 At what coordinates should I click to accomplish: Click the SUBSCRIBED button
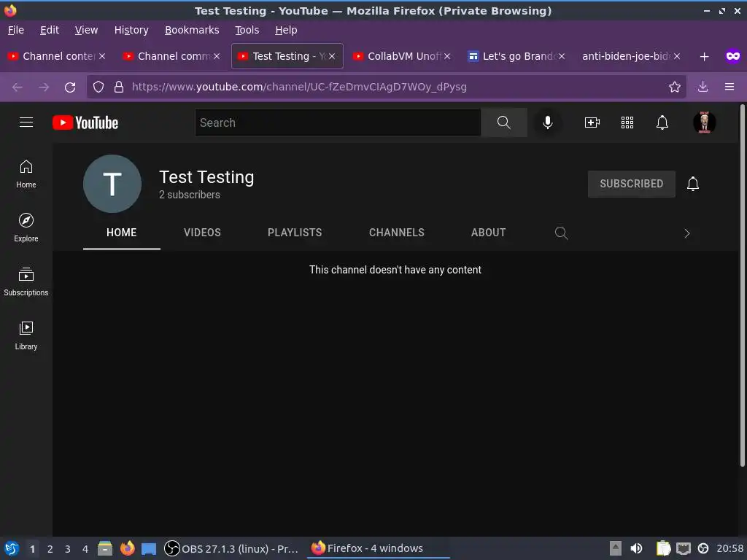631,184
